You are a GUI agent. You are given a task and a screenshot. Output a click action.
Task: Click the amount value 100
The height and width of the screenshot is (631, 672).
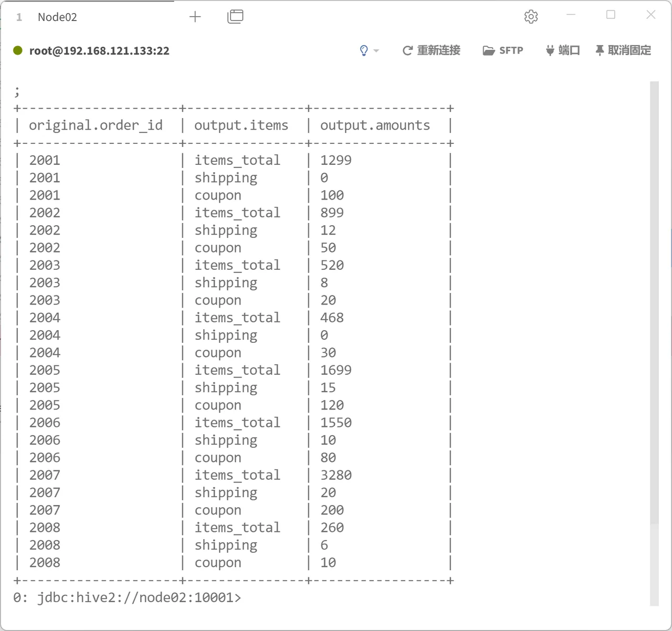pos(332,195)
